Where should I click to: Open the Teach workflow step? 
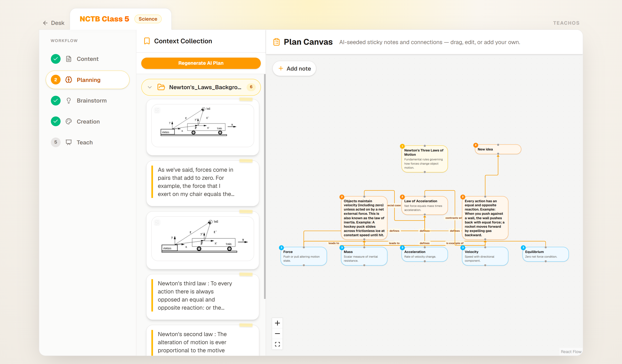88,142
